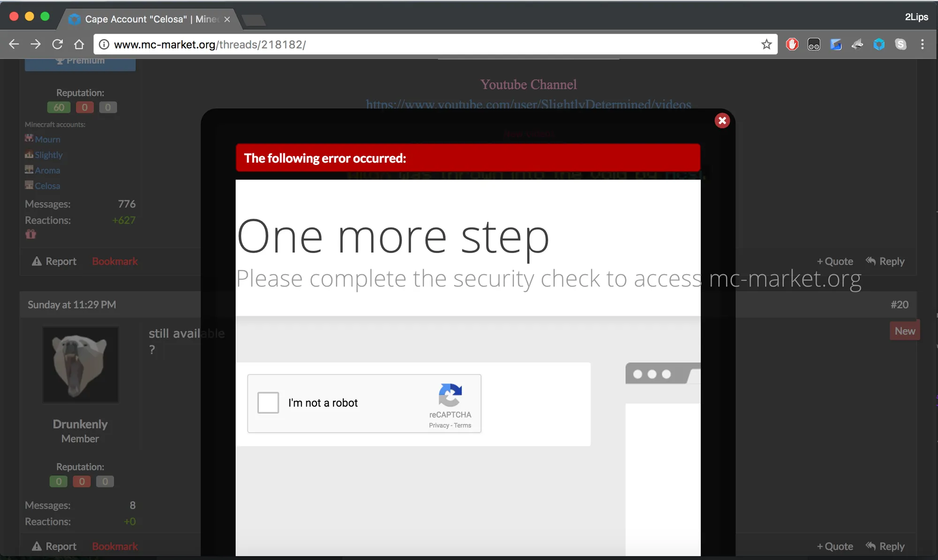Quote the post above post #20
This screenshot has height=560, width=938.
click(x=835, y=261)
